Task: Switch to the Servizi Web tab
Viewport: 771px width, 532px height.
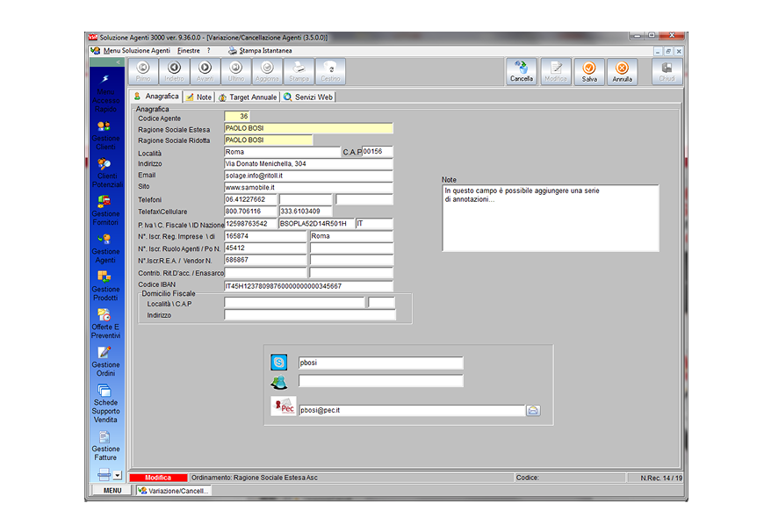Action: [x=308, y=97]
